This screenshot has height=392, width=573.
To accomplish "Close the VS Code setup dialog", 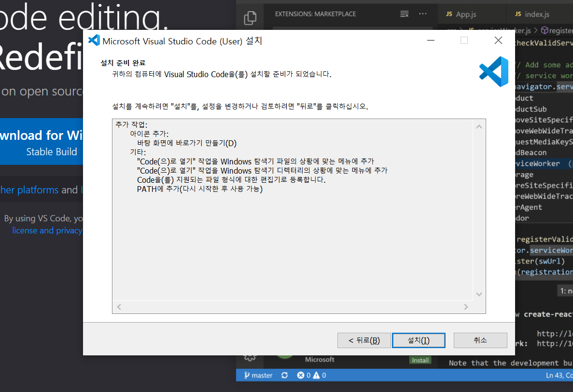I will (498, 41).
